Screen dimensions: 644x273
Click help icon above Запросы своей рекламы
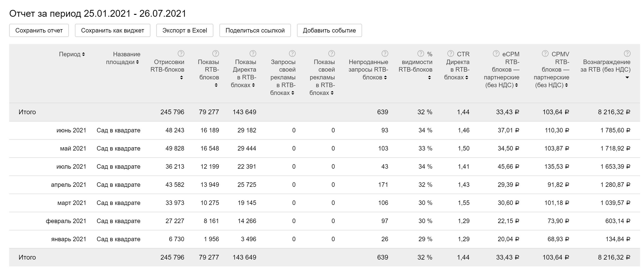[292, 53]
